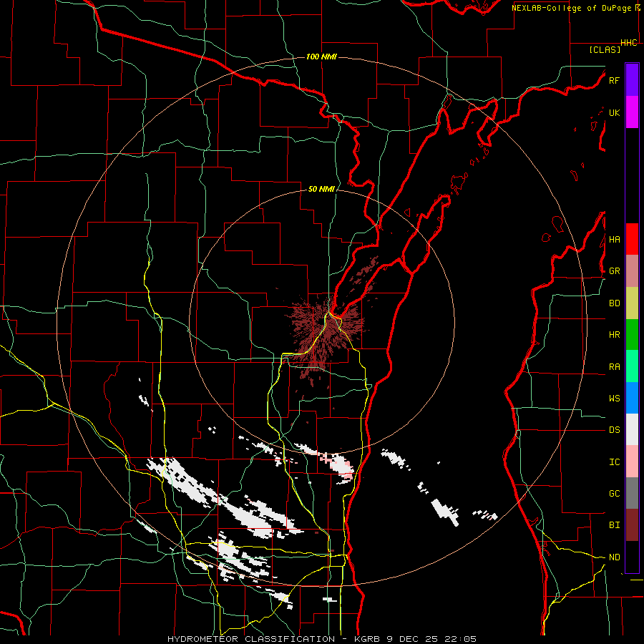Click the GR legend label

[x=614, y=271]
